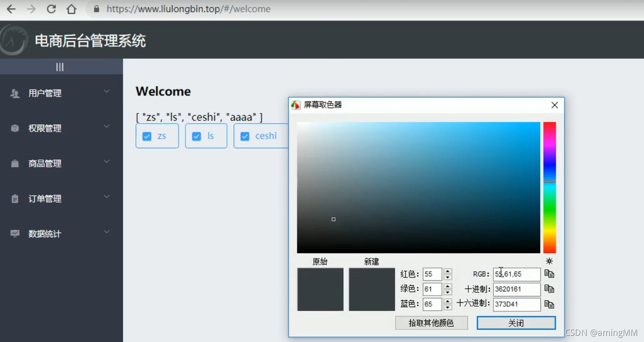Viewport: 644px width, 342px height.
Task: Click the 蓝色 value field showing 65
Action: tap(432, 304)
